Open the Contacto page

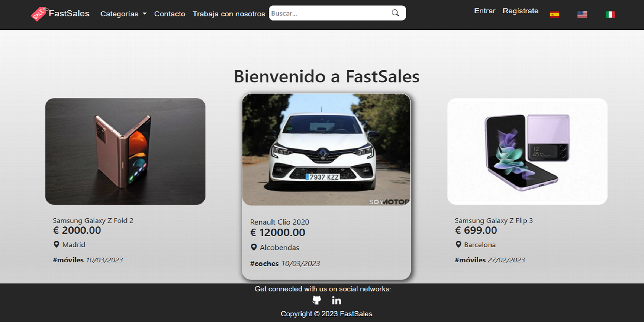170,14
